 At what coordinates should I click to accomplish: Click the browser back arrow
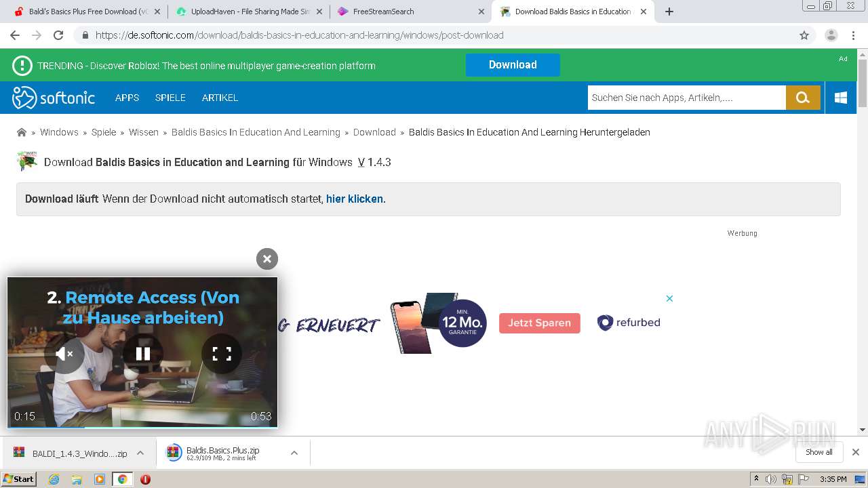(x=15, y=35)
